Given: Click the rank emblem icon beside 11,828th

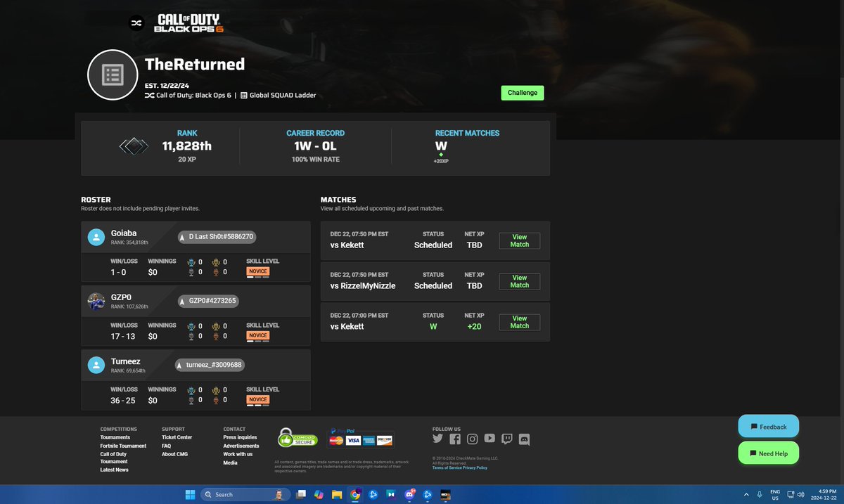Looking at the screenshot, I should point(133,146).
